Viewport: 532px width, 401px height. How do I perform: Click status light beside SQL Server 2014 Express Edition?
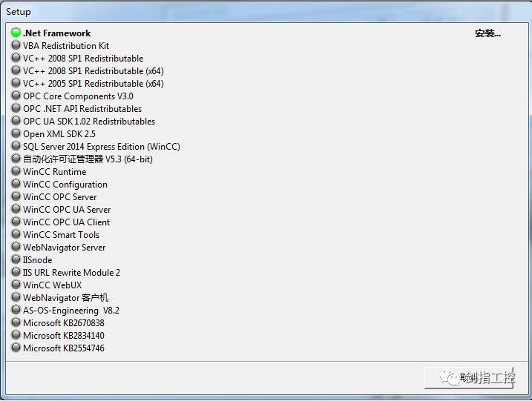pos(16,146)
